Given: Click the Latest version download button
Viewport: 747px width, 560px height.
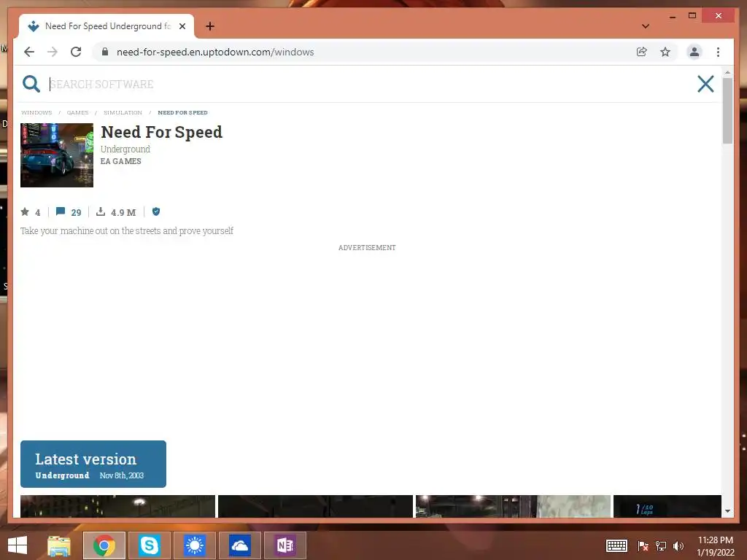Looking at the screenshot, I should click(x=93, y=464).
